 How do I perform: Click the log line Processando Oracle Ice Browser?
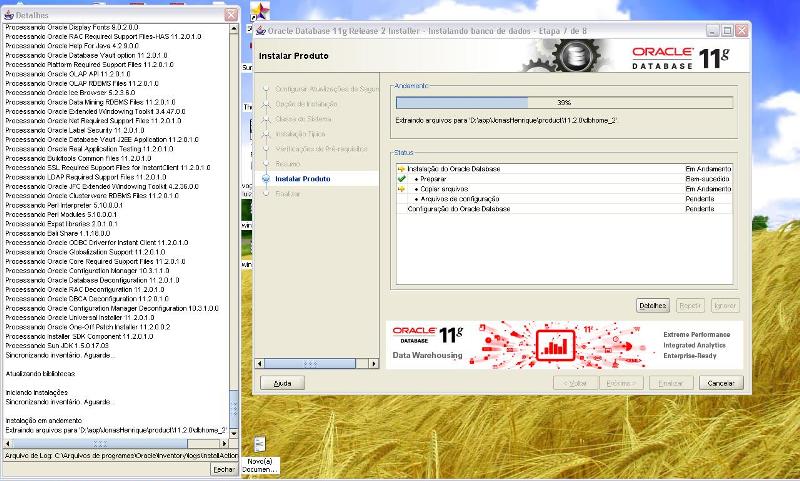[70, 93]
